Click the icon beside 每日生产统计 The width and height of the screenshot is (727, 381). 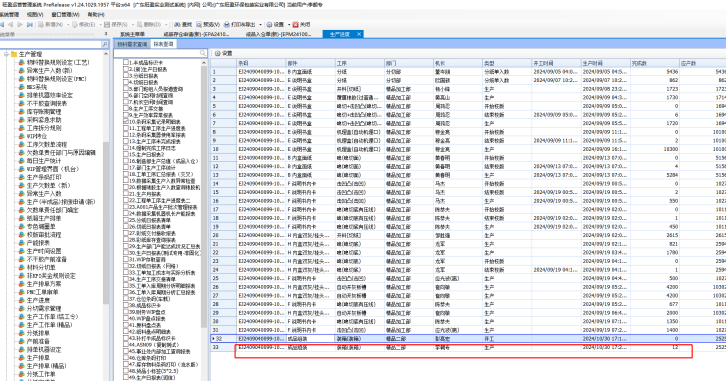21,161
